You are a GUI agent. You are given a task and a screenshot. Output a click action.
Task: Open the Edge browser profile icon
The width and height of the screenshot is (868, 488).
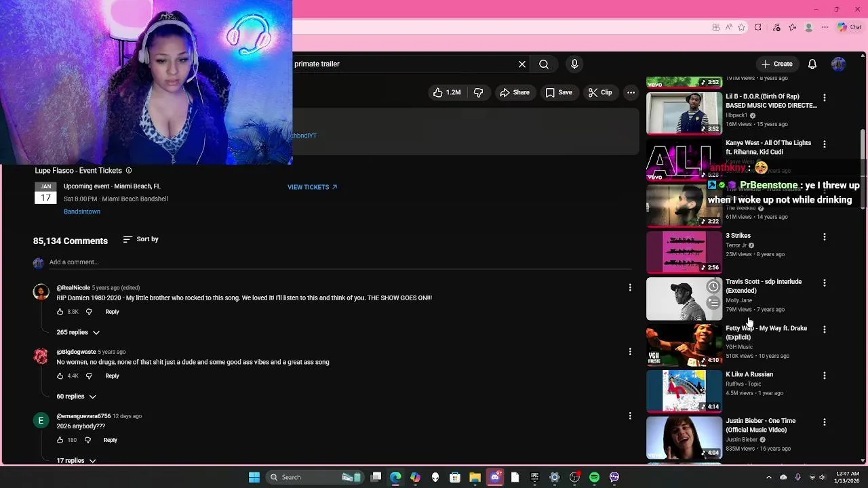(x=808, y=27)
